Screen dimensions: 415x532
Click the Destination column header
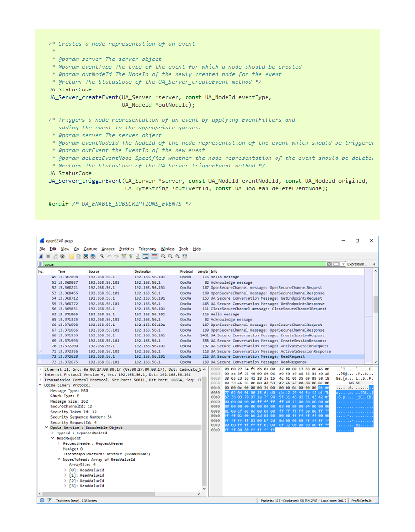coord(156,271)
